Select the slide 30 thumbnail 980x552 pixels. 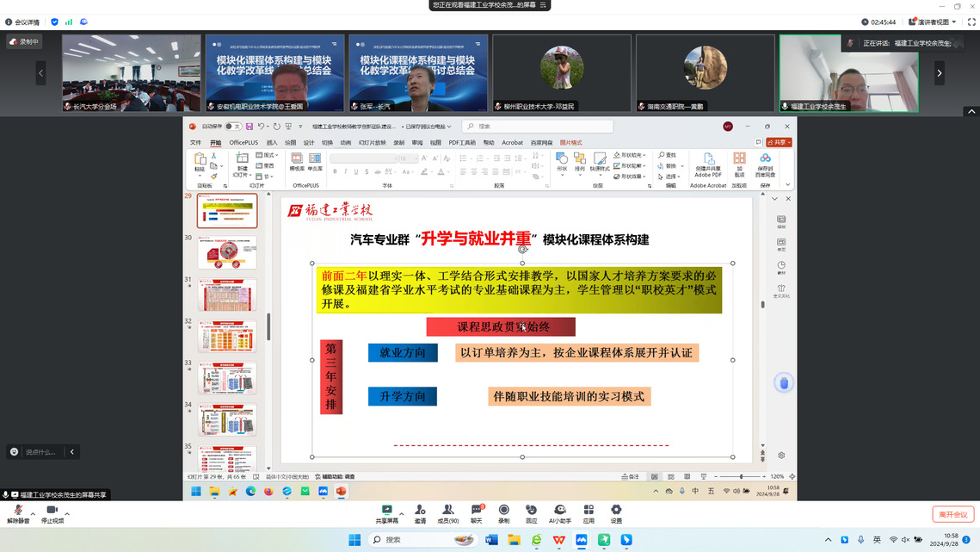[x=227, y=253]
